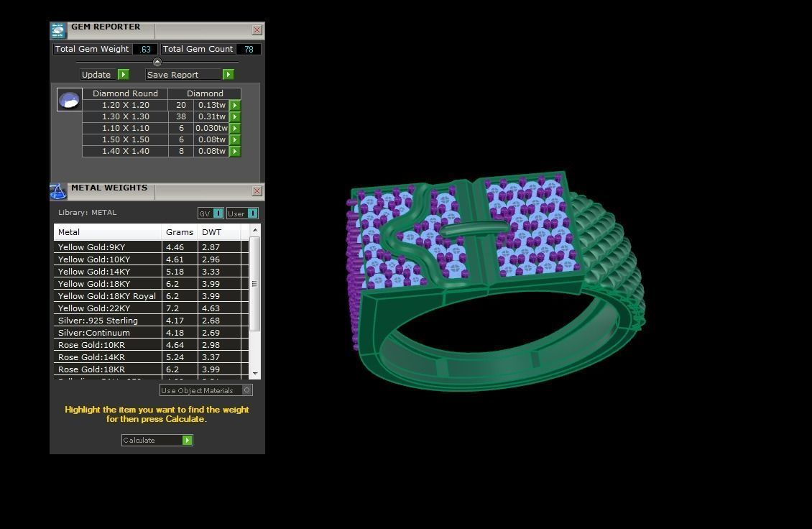
Task: Collapse the Gem Reporter totals expander
Action: point(157,62)
